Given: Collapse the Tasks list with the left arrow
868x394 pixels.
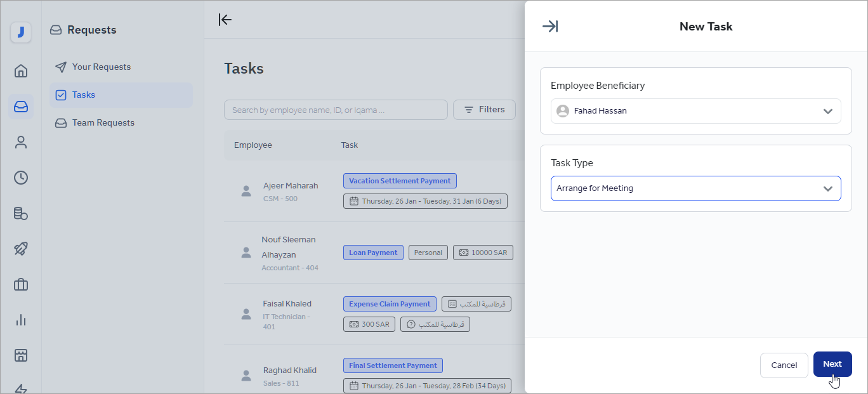Looking at the screenshot, I should 225,20.
